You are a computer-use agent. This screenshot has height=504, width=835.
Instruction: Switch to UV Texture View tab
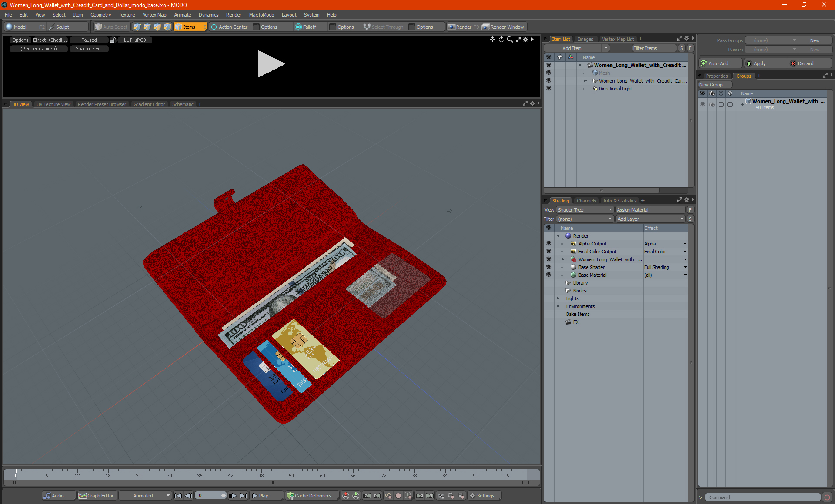[53, 104]
